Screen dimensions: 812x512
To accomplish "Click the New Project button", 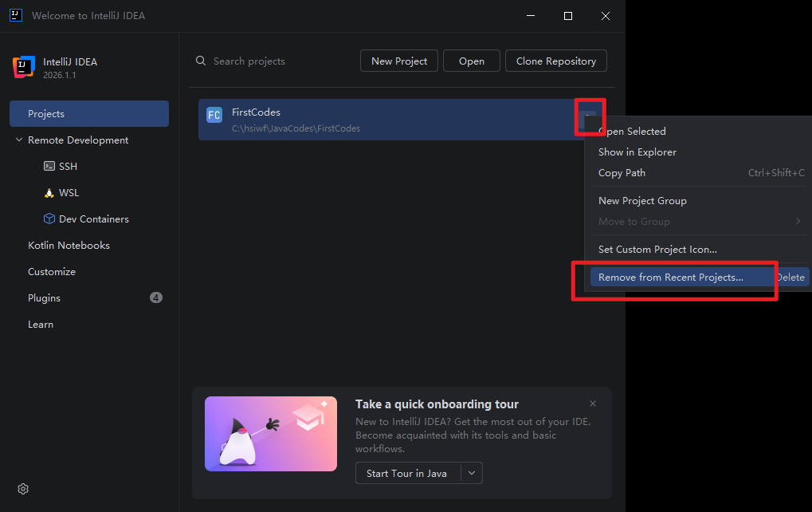I will pos(399,61).
